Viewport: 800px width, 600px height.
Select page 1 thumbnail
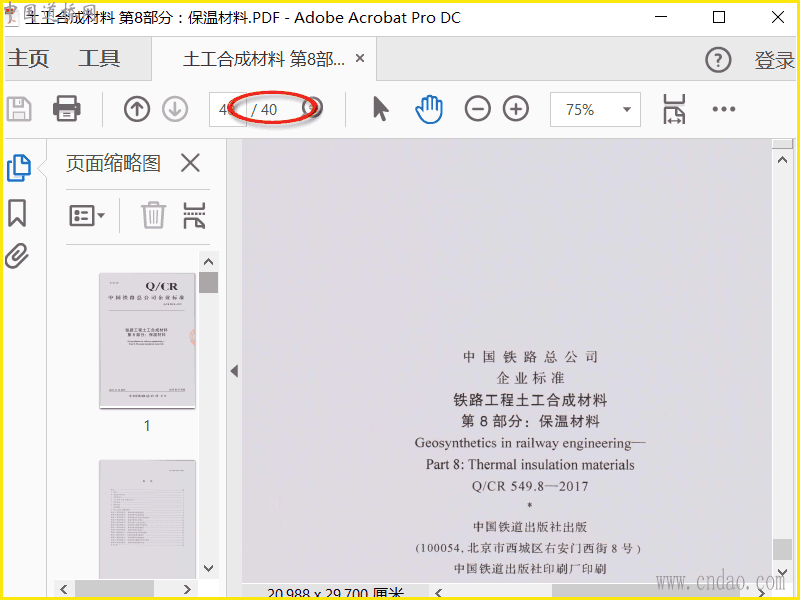(x=147, y=341)
